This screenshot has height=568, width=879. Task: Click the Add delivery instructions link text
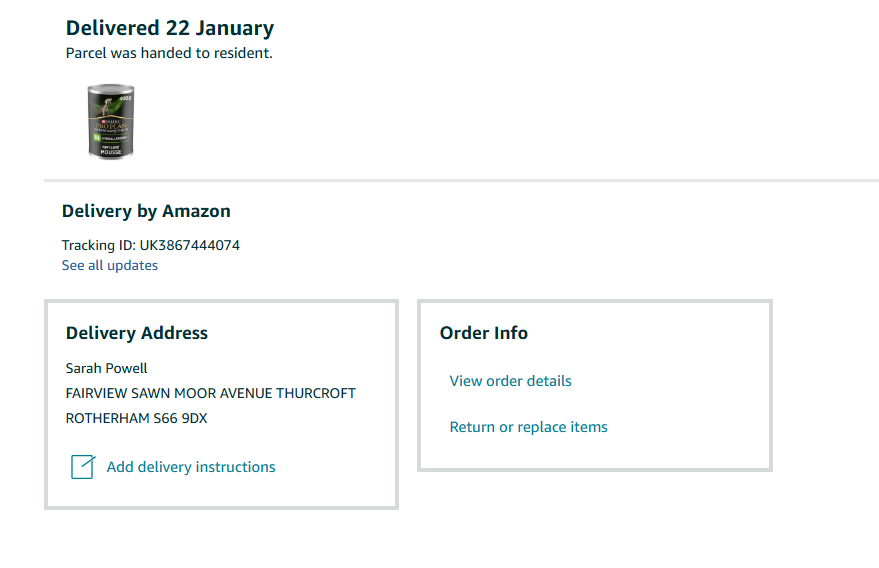[191, 467]
